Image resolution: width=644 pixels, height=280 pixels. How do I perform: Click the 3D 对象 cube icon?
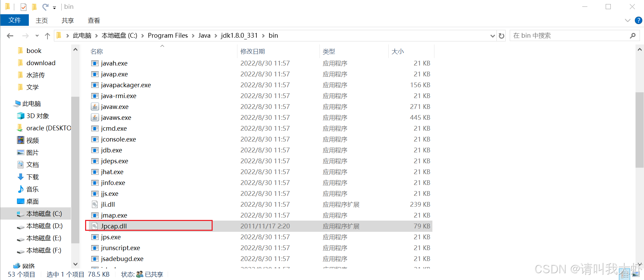pyautogui.click(x=21, y=116)
